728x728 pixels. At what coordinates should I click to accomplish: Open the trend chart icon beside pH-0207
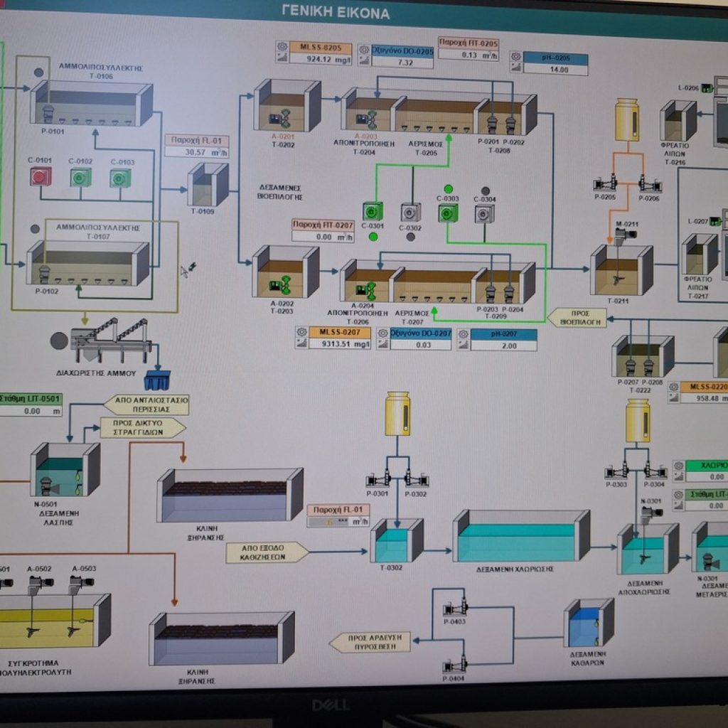coord(463,346)
